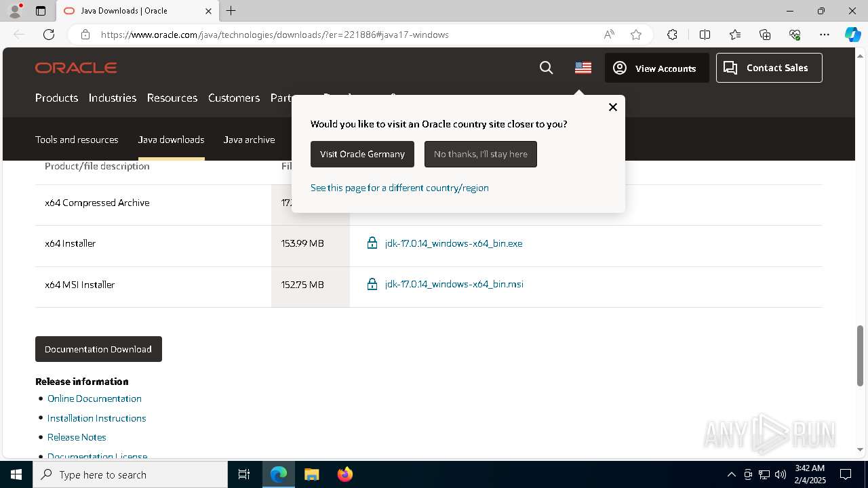This screenshot has width=868, height=488.
Task: Download jdk-17.0.14_windows-x64_bin.msi
Action: (x=454, y=284)
